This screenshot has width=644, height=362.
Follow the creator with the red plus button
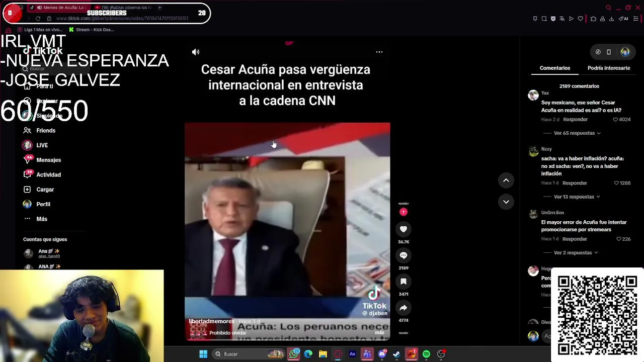click(403, 212)
